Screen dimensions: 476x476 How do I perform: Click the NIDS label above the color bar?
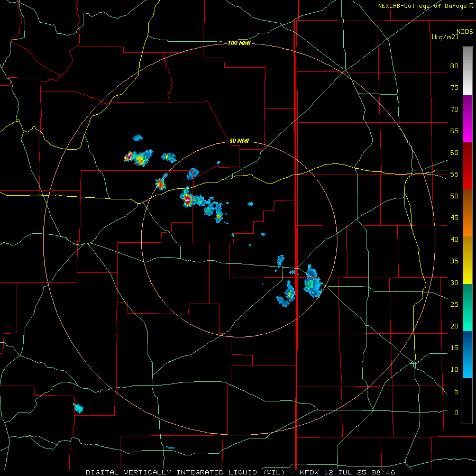click(465, 32)
